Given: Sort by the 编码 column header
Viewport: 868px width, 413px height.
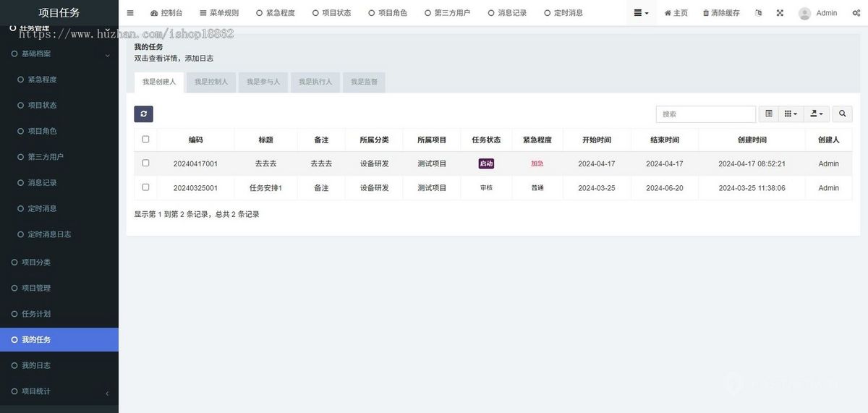Looking at the screenshot, I should click(x=195, y=140).
